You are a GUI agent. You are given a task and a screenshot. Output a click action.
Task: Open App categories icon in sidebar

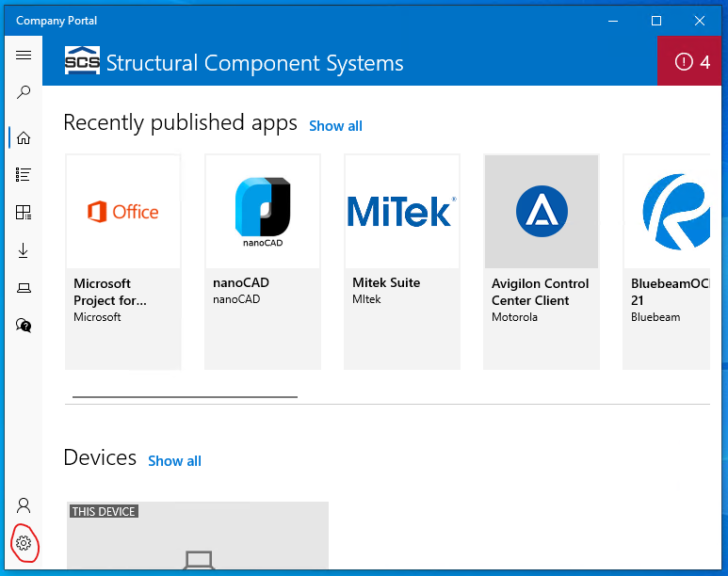pyautogui.click(x=24, y=213)
